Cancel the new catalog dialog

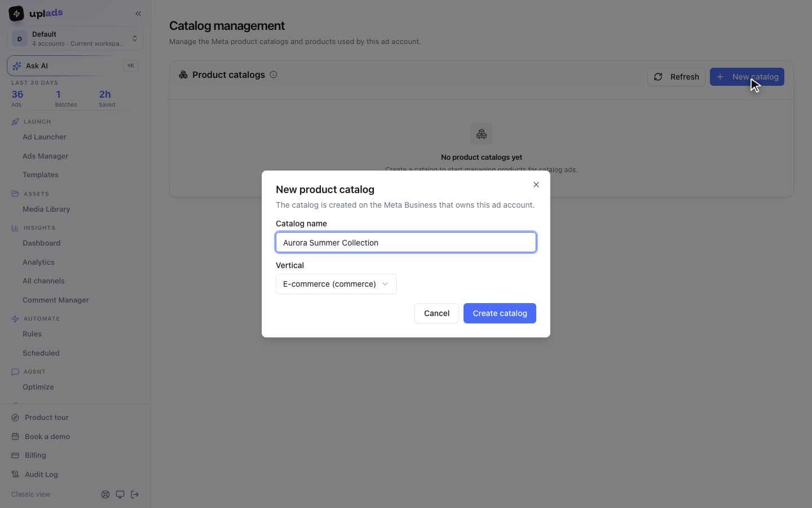pyautogui.click(x=436, y=313)
